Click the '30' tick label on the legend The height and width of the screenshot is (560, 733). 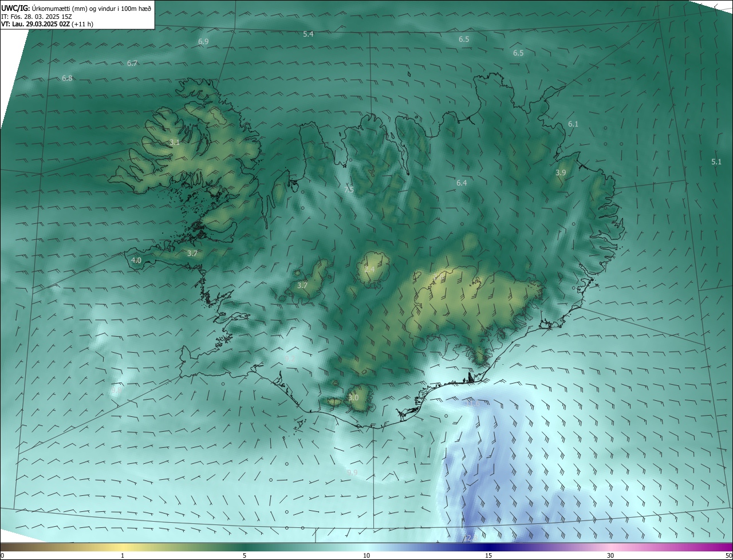pyautogui.click(x=610, y=556)
